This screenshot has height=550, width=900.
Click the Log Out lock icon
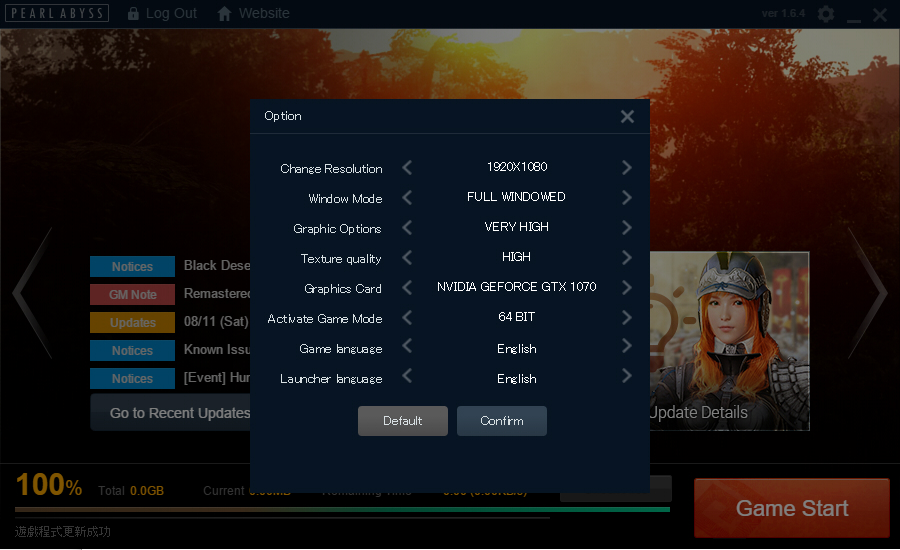pos(133,13)
